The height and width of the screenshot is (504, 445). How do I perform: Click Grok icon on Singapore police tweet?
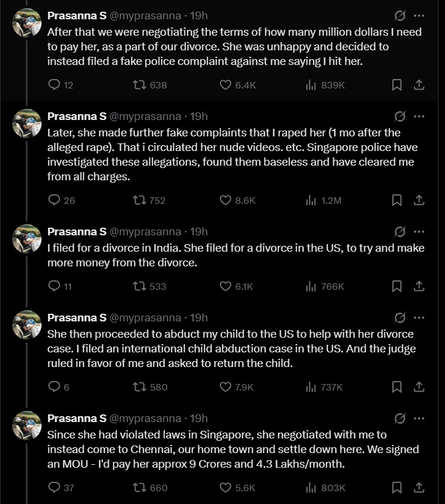pos(400,116)
